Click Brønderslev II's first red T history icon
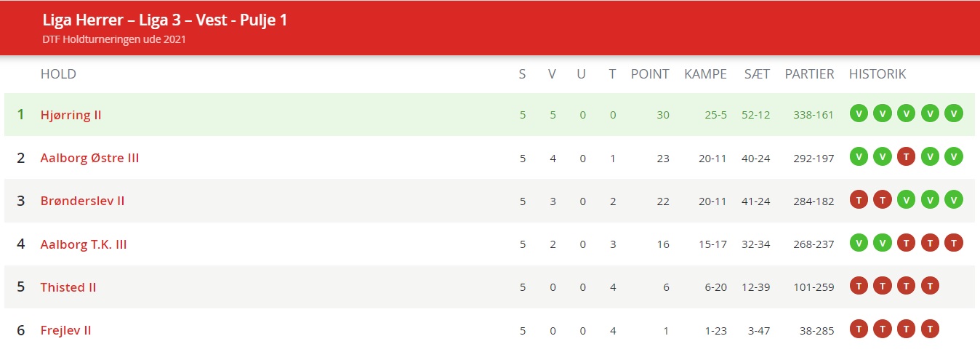 [859, 200]
